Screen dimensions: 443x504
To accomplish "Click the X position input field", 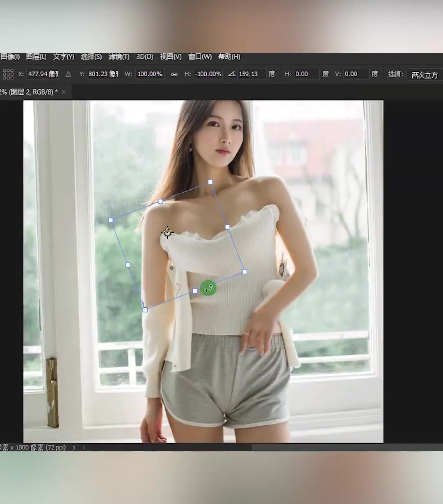I will click(43, 74).
